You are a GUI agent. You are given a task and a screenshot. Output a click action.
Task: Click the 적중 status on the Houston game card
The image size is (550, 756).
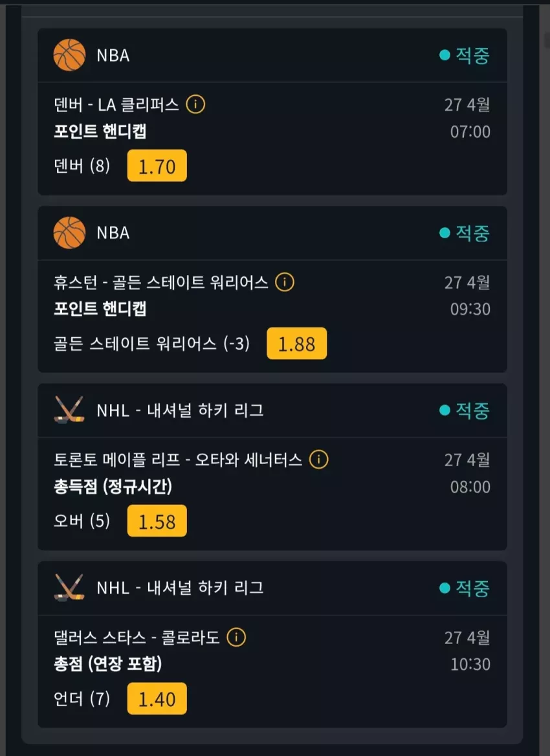point(465,233)
